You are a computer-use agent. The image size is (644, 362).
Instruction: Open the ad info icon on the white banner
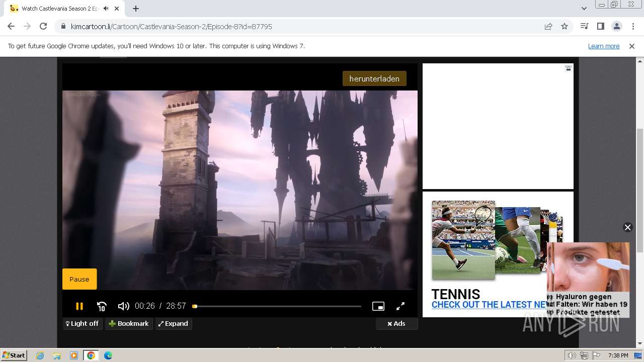569,68
